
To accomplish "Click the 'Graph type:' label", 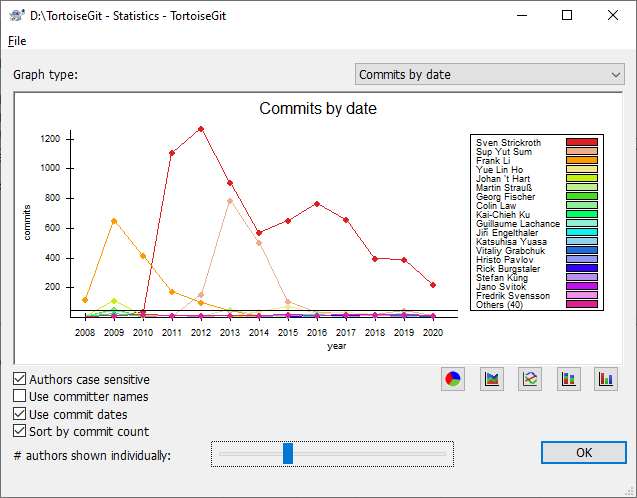I will pos(46,75).
